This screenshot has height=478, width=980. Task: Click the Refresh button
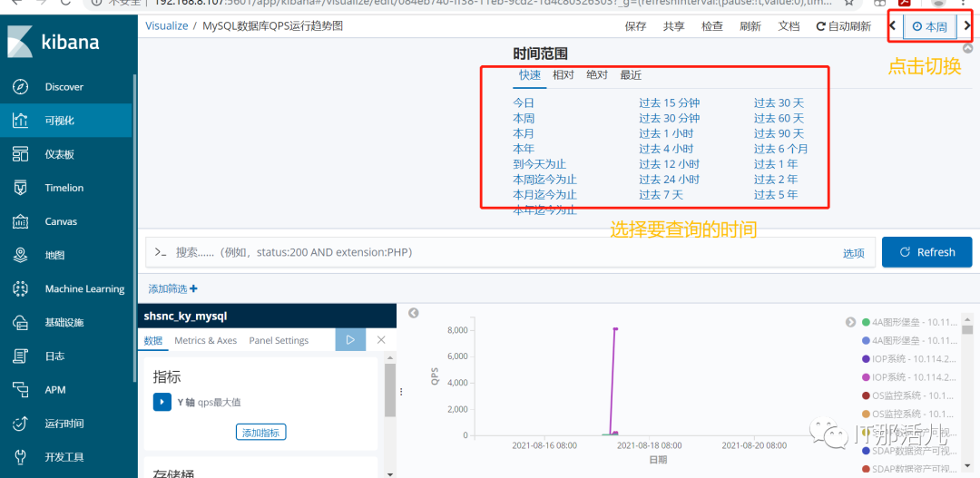926,252
